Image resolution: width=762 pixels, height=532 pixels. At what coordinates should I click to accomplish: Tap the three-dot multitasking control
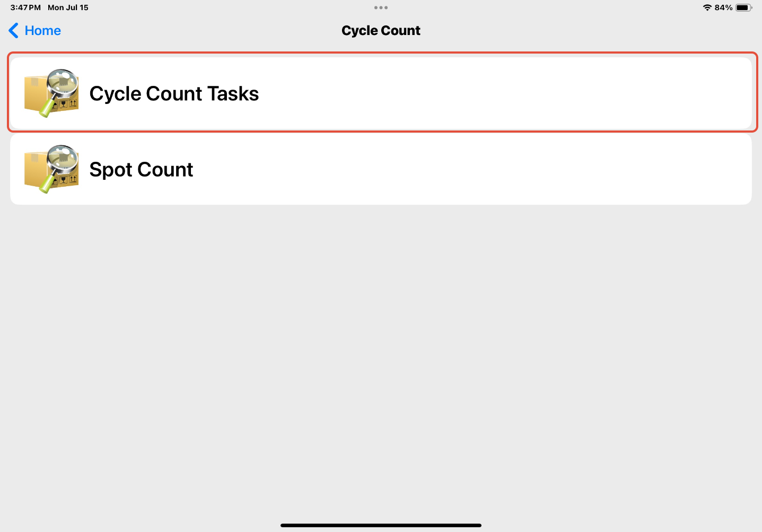click(x=381, y=7)
